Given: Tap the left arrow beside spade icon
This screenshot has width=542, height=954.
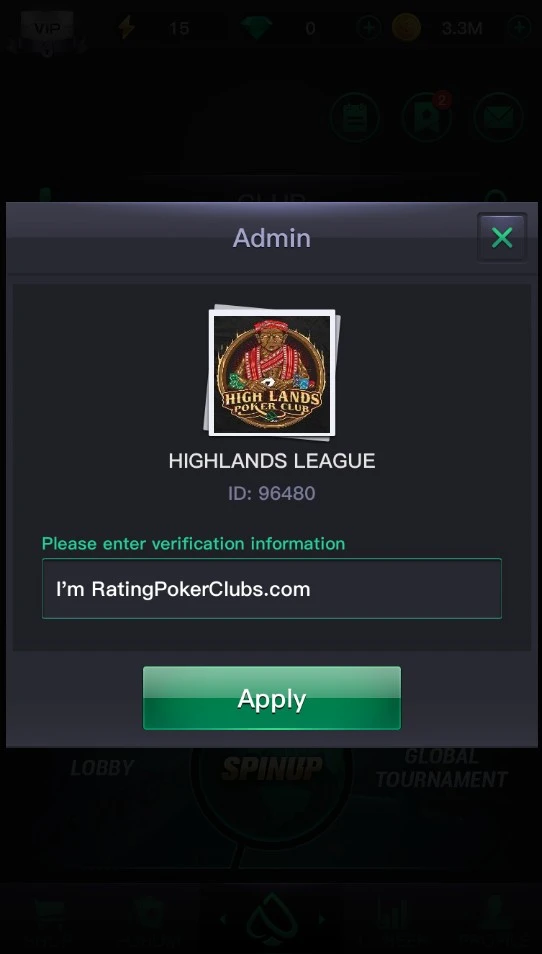Looking at the screenshot, I should (x=222, y=919).
